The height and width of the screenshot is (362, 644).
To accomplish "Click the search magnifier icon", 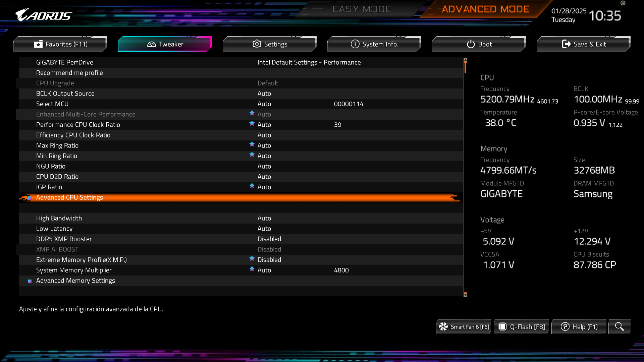I will pyautogui.click(x=620, y=326).
